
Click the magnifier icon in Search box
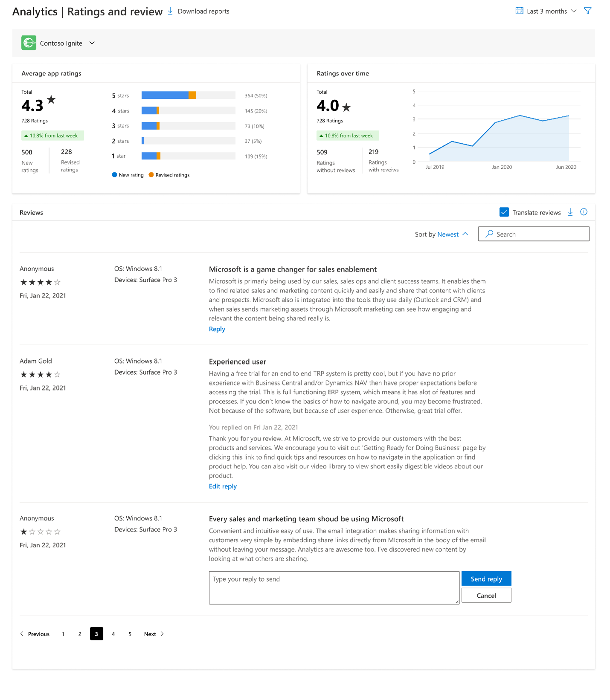[490, 234]
